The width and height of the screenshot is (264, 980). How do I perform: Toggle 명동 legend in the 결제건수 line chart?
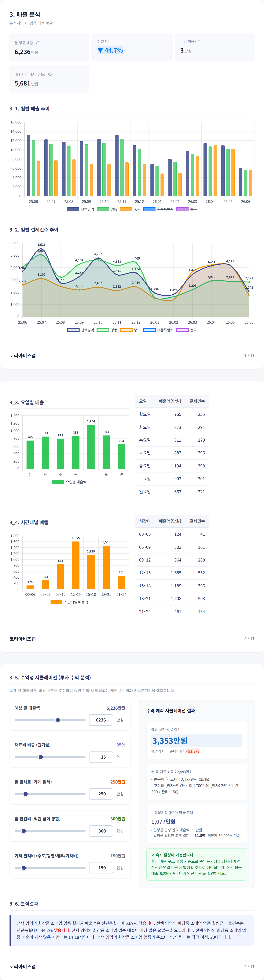point(107,330)
